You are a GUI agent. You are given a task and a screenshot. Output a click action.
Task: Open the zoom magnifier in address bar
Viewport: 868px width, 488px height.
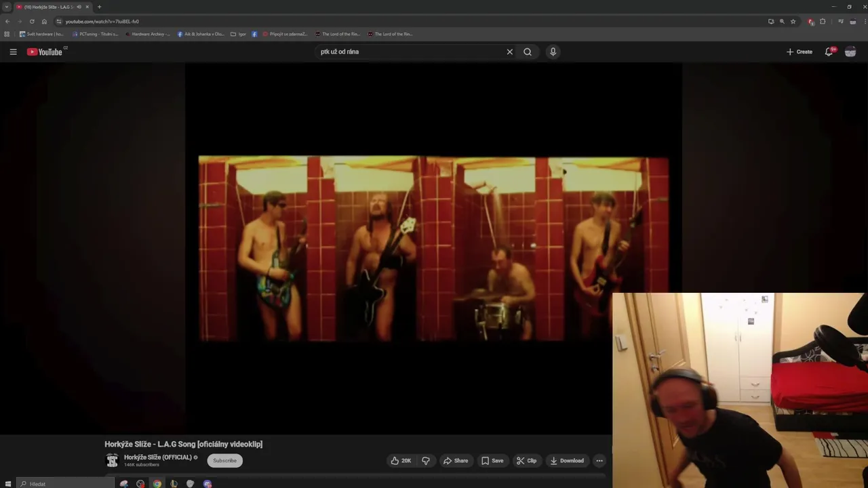782,22
